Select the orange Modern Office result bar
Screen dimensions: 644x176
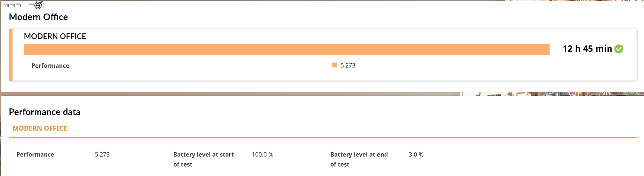click(287, 49)
